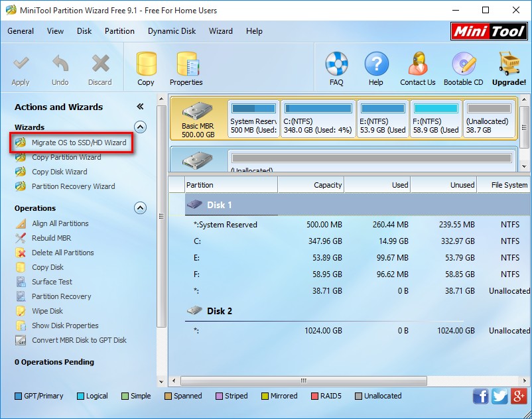The width and height of the screenshot is (532, 419).
Task: Select the System Reserved partition block
Action: (254, 119)
